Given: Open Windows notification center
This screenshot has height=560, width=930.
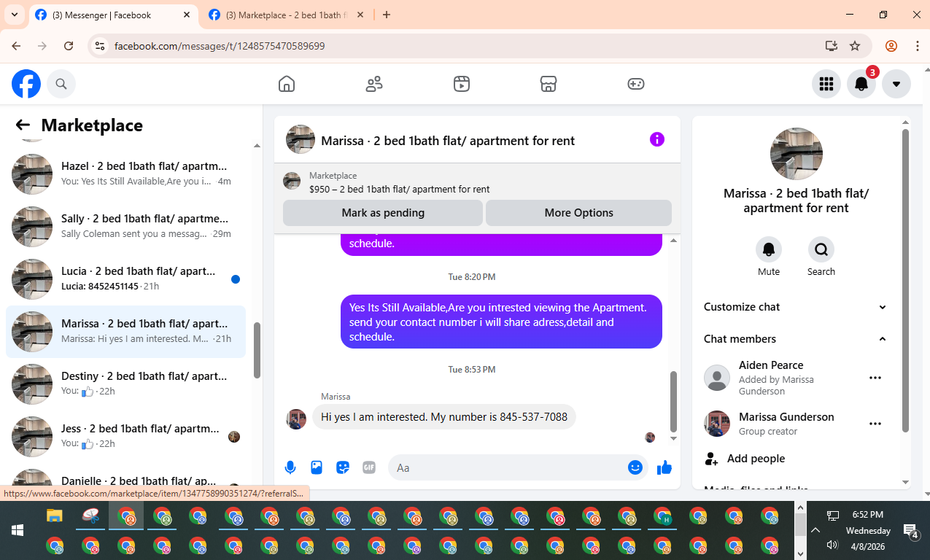Looking at the screenshot, I should [x=910, y=531].
